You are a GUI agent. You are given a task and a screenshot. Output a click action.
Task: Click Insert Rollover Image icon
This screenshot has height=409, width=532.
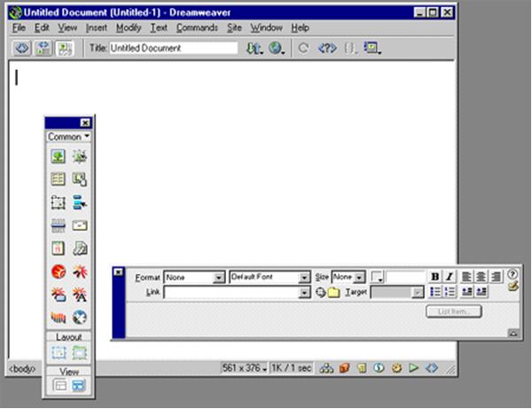[80, 156]
